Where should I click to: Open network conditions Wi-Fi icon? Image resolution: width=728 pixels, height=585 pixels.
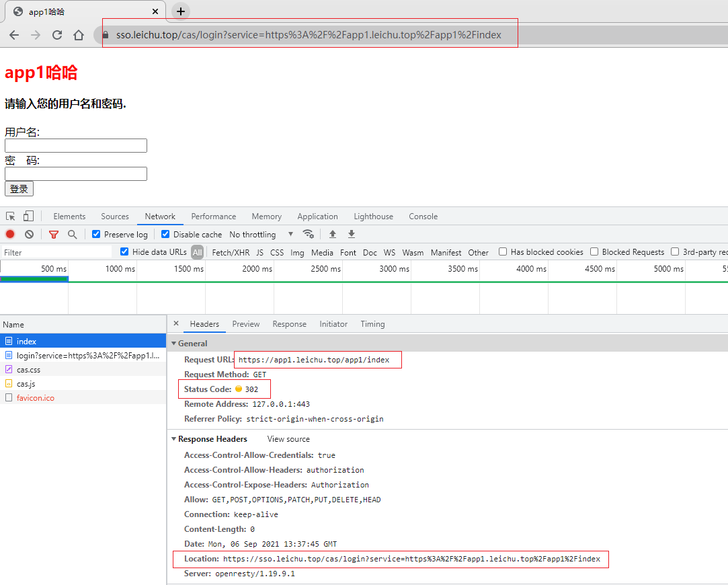tap(309, 234)
